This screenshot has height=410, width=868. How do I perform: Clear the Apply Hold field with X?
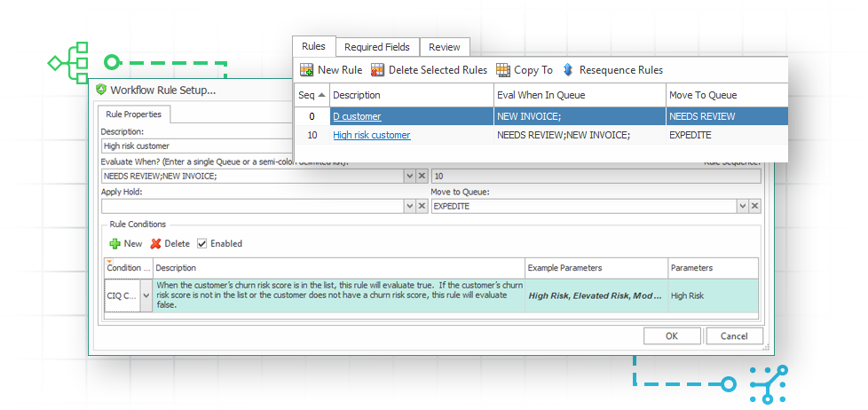422,206
